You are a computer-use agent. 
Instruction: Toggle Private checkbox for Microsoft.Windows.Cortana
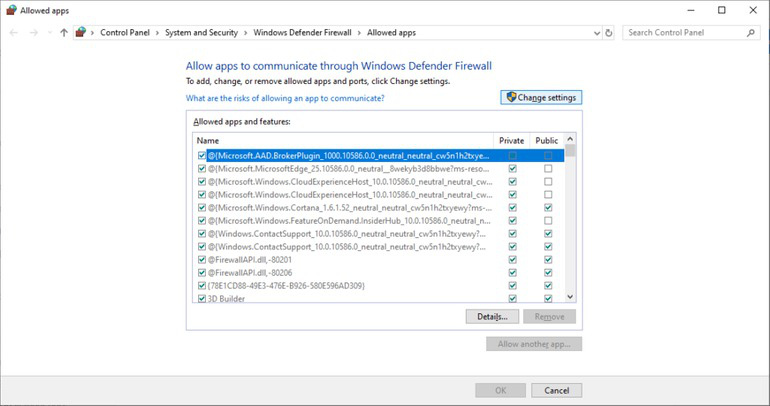point(513,208)
